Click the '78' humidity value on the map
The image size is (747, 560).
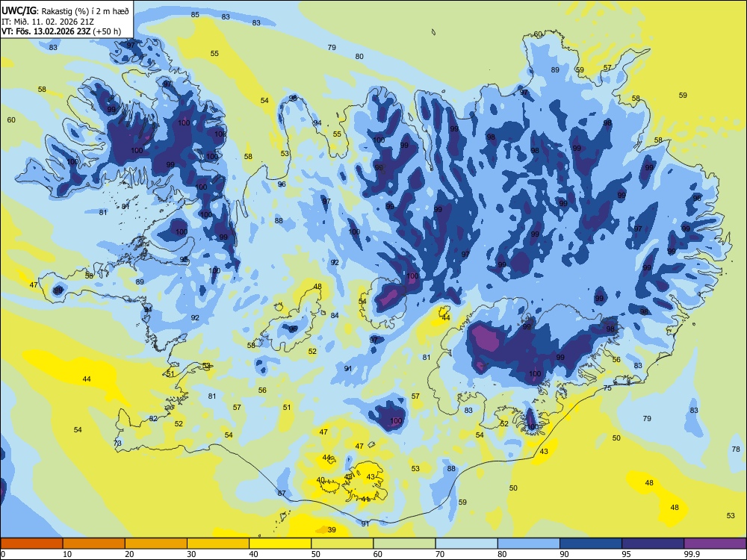pyautogui.click(x=736, y=449)
